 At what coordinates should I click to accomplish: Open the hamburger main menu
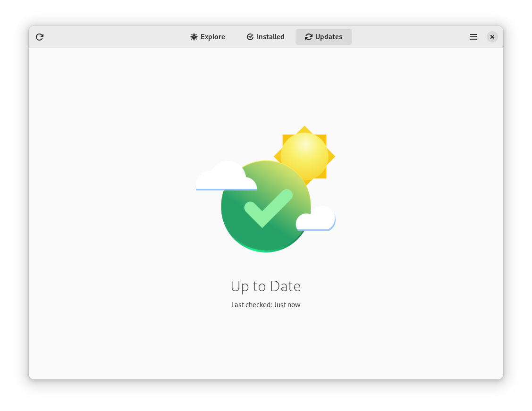point(473,37)
